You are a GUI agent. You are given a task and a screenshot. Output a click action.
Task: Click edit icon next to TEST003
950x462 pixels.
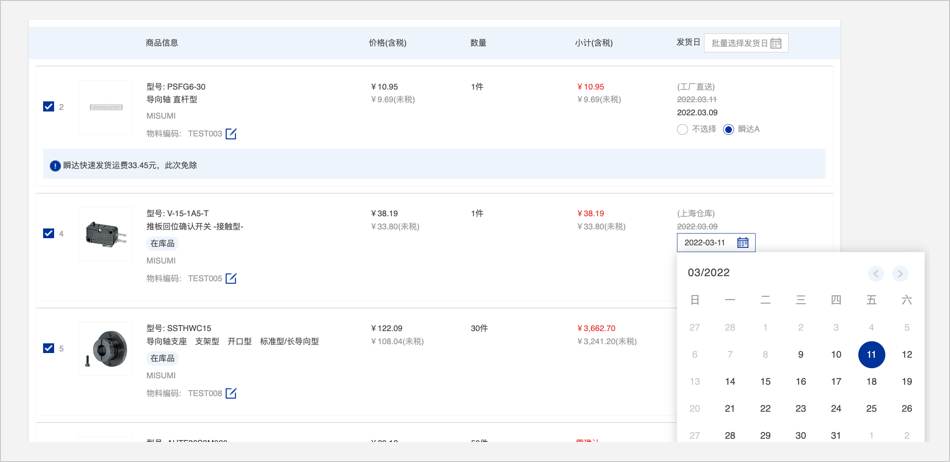coord(231,134)
